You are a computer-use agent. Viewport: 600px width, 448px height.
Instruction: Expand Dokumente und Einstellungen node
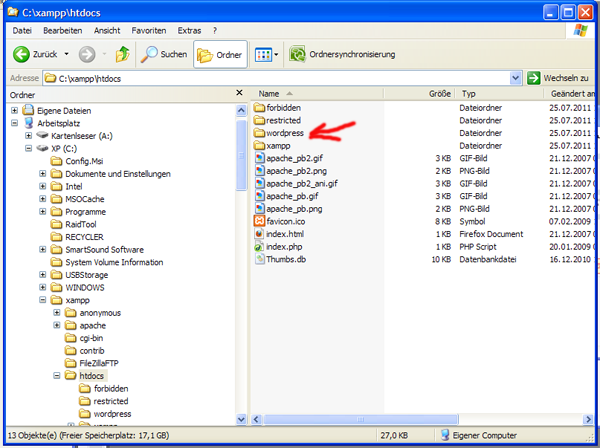pos(42,174)
